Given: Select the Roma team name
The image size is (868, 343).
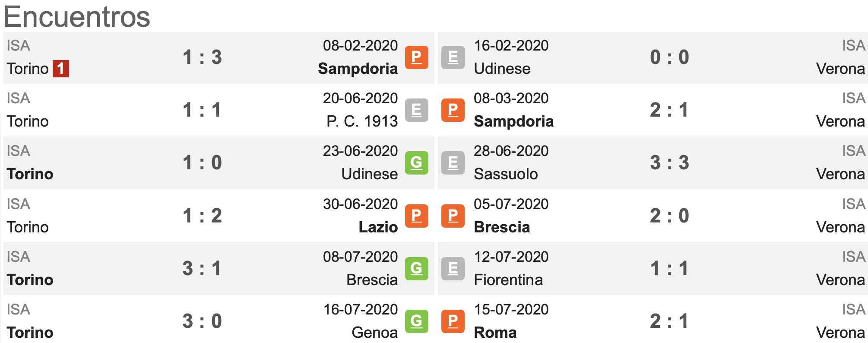Looking at the screenshot, I should pyautogui.click(x=495, y=333).
